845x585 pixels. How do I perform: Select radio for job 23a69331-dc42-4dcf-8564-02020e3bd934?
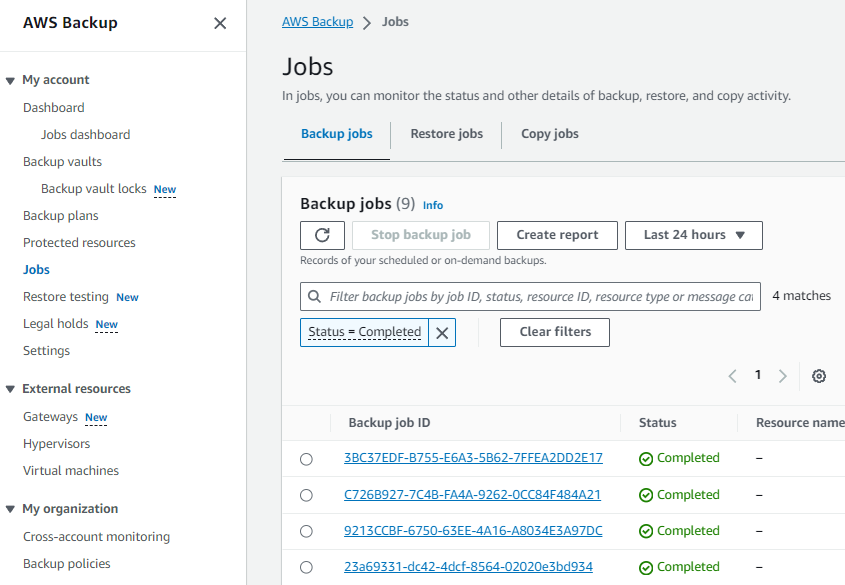[306, 567]
